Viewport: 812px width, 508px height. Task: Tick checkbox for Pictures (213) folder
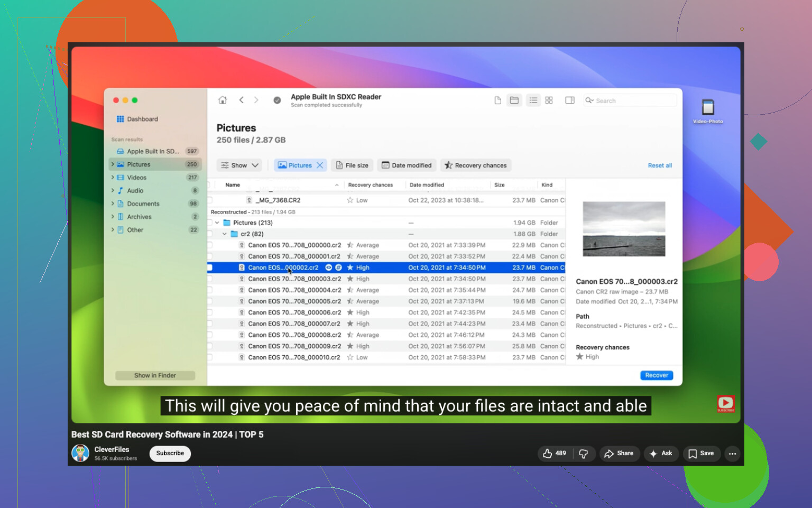210,223
